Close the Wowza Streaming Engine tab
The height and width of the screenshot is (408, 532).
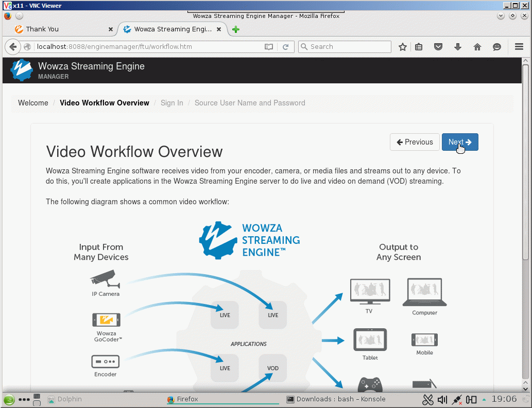pos(219,29)
